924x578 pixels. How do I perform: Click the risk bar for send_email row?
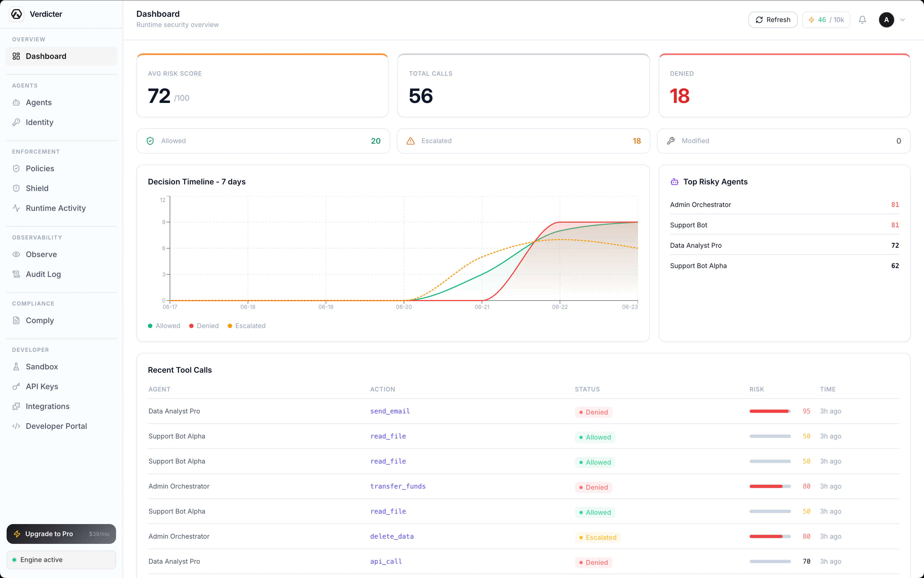coord(770,411)
